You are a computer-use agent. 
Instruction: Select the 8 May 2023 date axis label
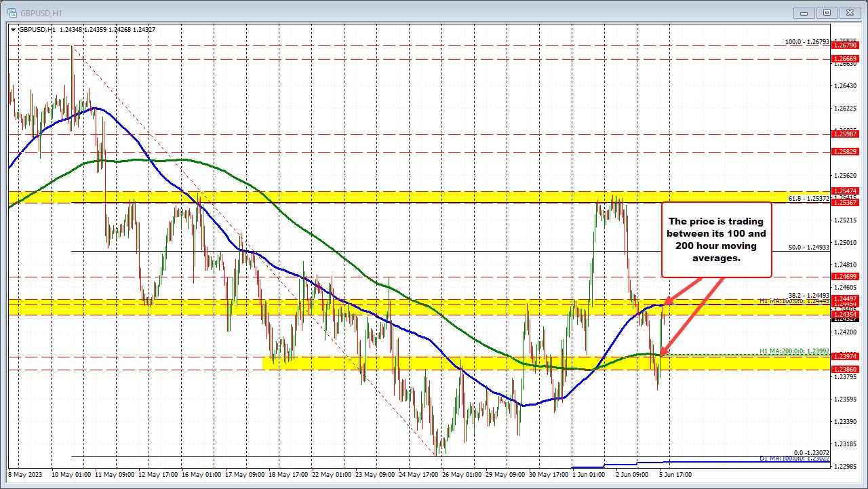click(23, 475)
